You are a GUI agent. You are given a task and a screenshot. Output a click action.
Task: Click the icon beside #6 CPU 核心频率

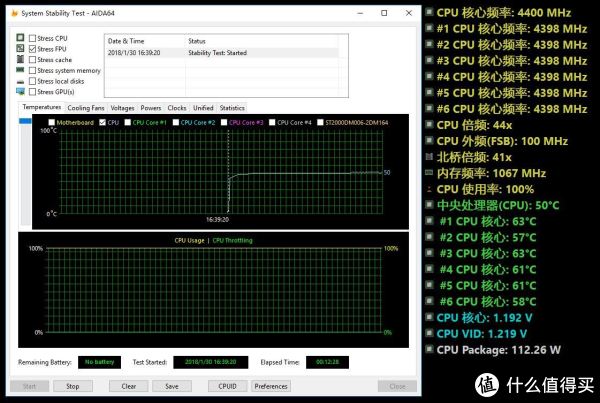click(x=429, y=109)
